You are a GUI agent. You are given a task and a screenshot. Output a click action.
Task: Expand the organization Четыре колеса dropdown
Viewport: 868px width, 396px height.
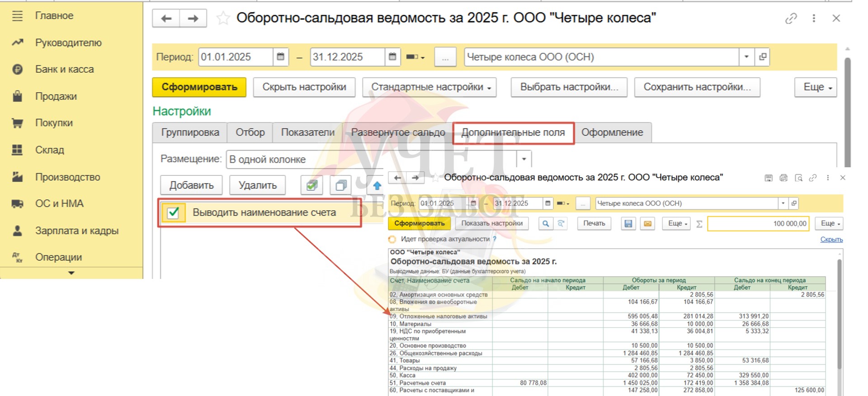coord(746,57)
